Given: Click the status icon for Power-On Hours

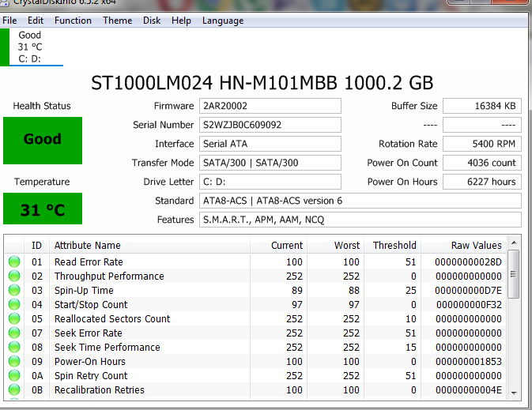Looking at the screenshot, I should 14,362.
